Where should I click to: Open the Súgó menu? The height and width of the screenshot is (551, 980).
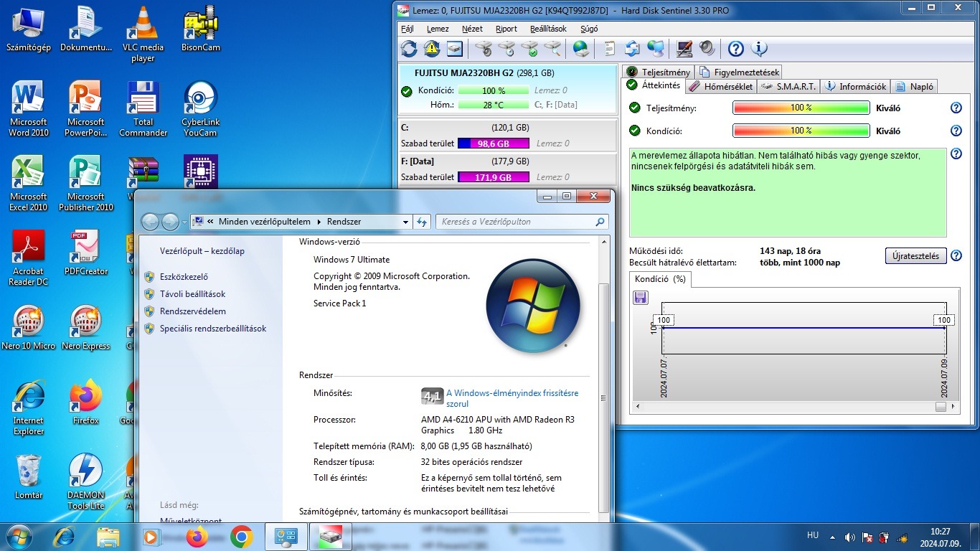pos(589,29)
